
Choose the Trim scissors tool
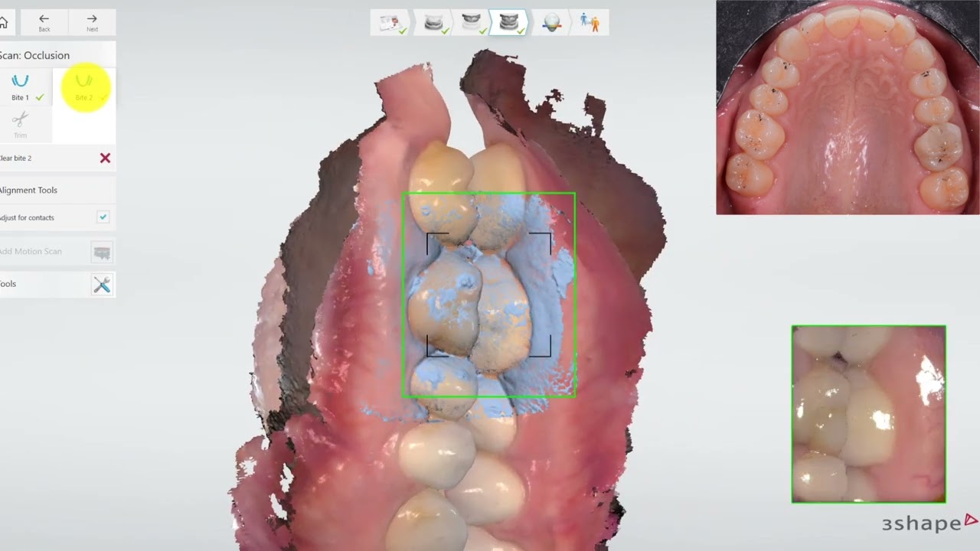pos(21,124)
